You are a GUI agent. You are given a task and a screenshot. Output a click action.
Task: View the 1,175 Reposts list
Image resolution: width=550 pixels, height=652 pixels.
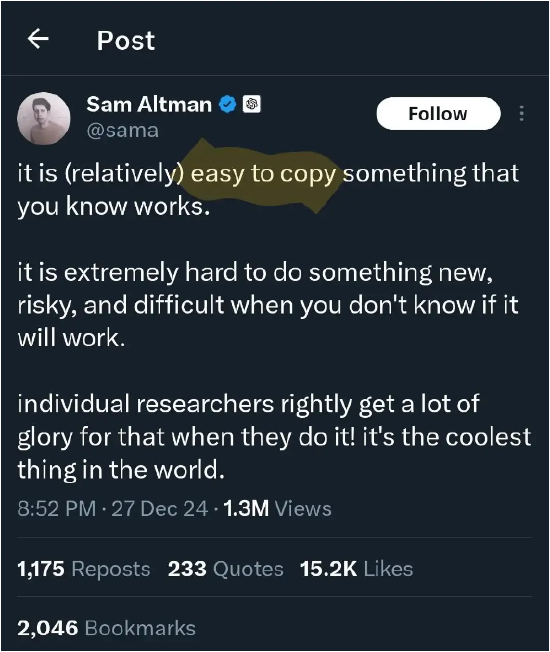tap(84, 569)
